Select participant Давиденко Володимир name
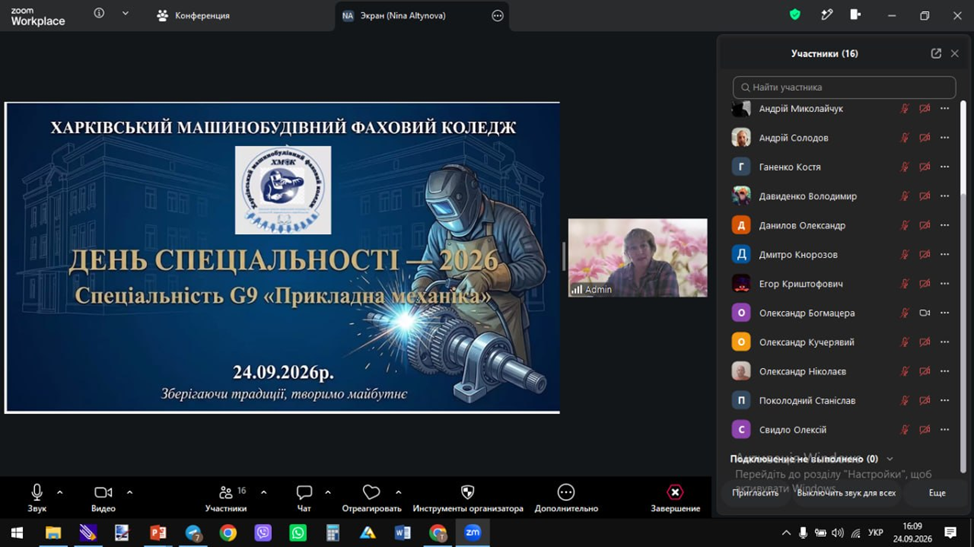The width and height of the screenshot is (974, 547). point(808,196)
